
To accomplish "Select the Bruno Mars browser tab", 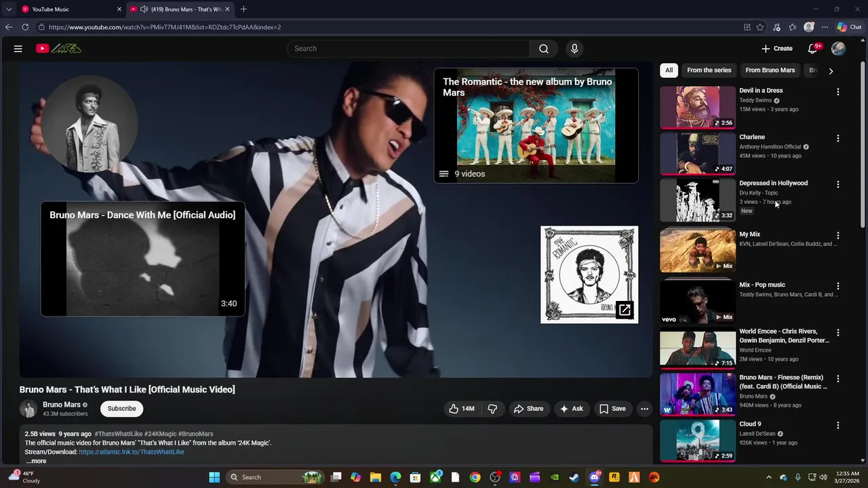I will pos(180,9).
